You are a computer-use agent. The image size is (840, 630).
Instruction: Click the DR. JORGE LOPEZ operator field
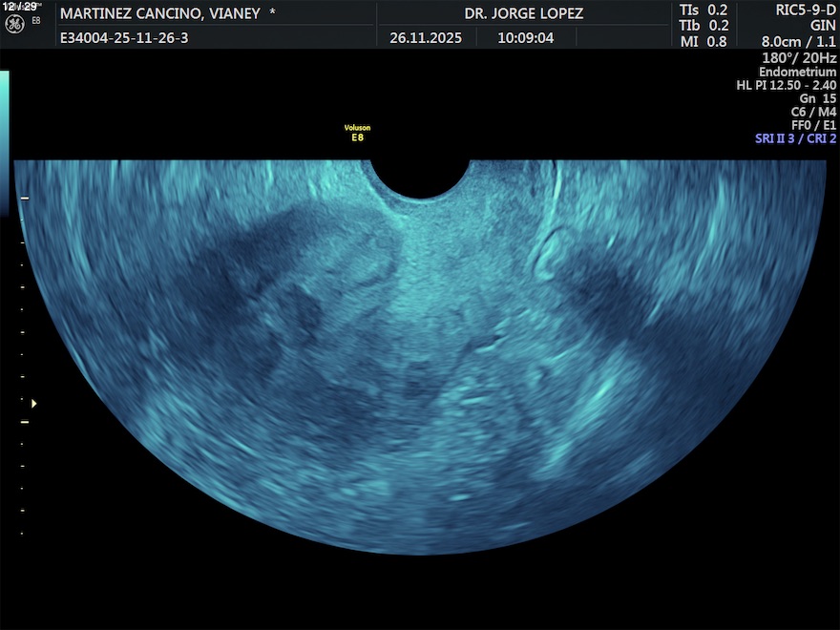point(523,13)
